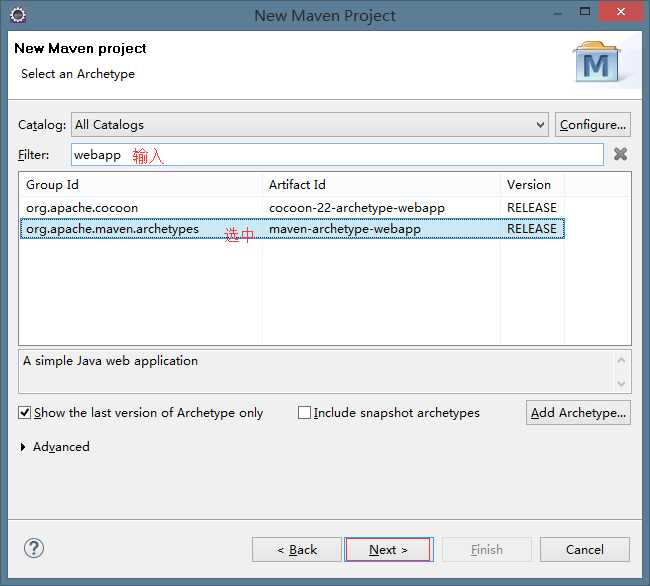Cancel the New Maven Project wizard
Screen dimensions: 650x586
point(585,550)
